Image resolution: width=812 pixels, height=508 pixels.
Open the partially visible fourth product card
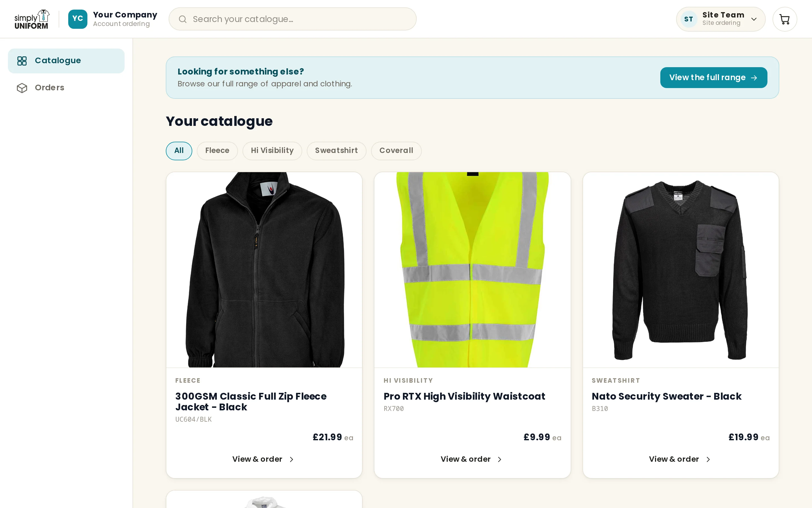click(264, 500)
